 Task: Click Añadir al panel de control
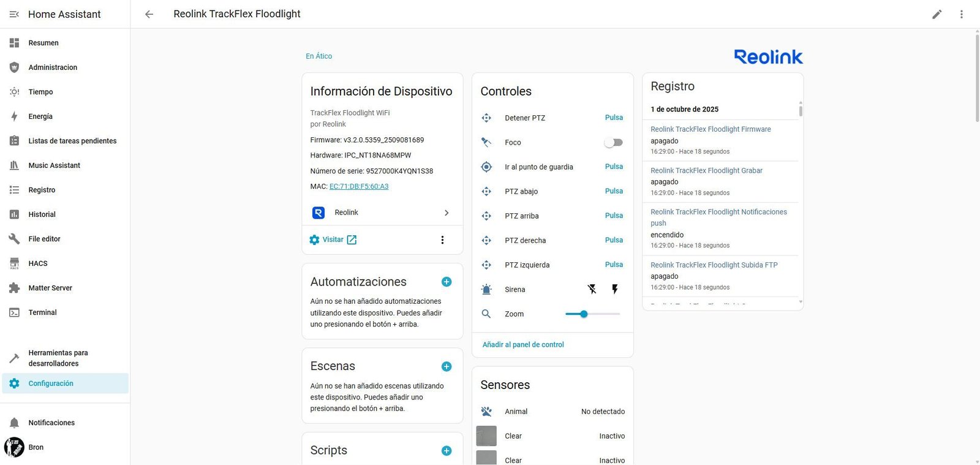[x=523, y=345]
